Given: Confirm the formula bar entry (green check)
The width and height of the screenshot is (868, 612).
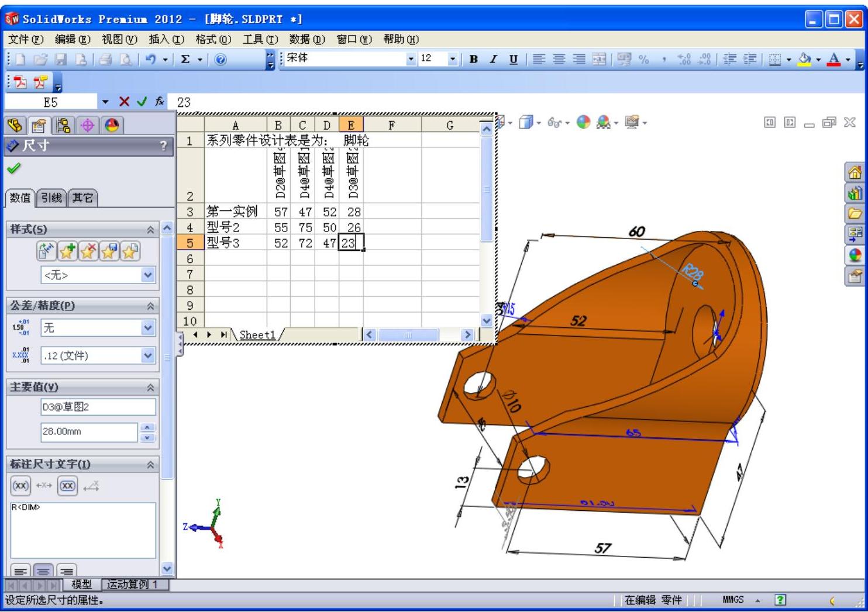Looking at the screenshot, I should [x=142, y=102].
